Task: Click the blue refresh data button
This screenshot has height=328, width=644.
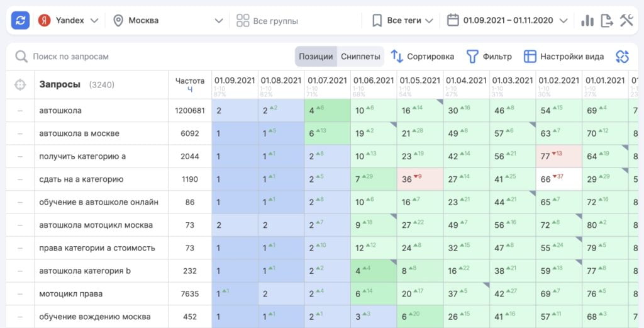Action: pos(21,21)
